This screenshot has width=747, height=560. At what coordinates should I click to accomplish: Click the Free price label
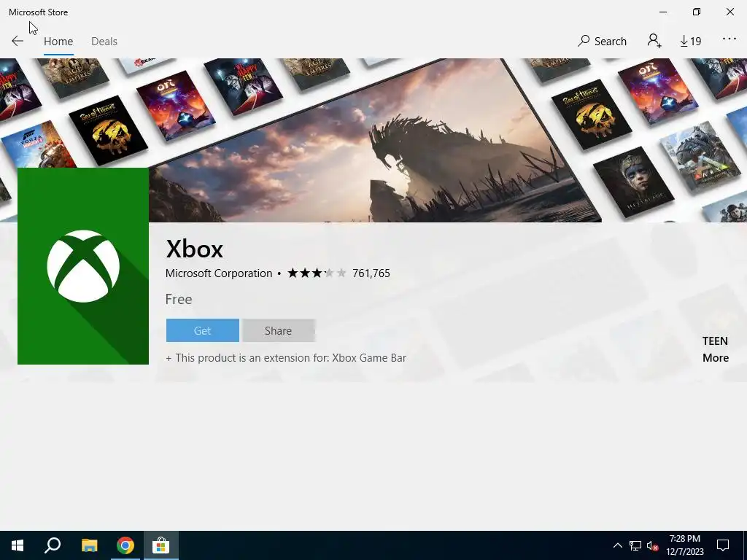pos(179,299)
